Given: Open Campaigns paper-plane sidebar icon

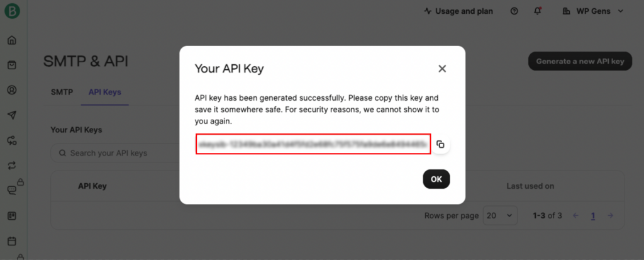Looking at the screenshot, I should tap(11, 115).
